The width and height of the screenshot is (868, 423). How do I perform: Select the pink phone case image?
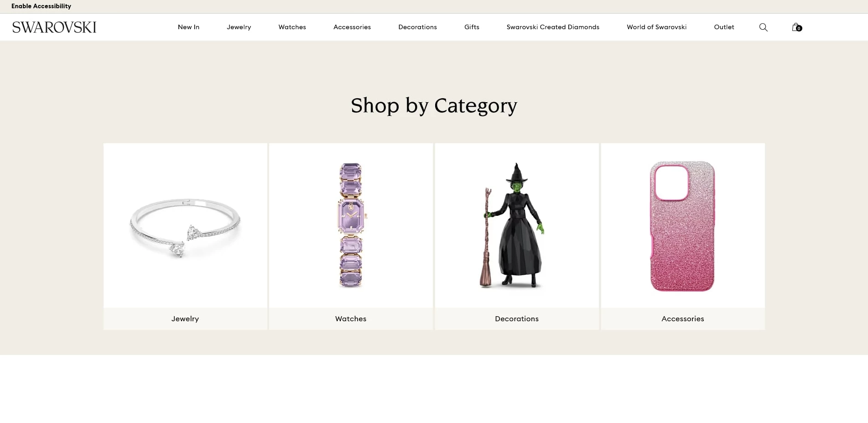click(x=683, y=226)
